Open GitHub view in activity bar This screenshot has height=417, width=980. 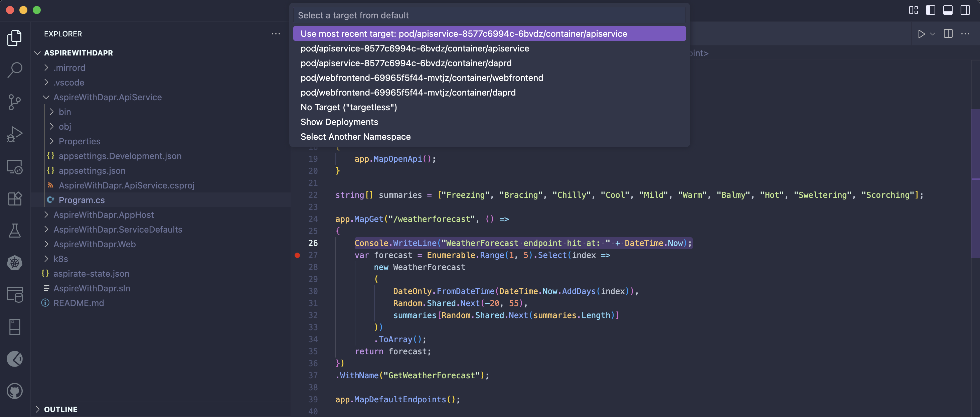point(15,391)
